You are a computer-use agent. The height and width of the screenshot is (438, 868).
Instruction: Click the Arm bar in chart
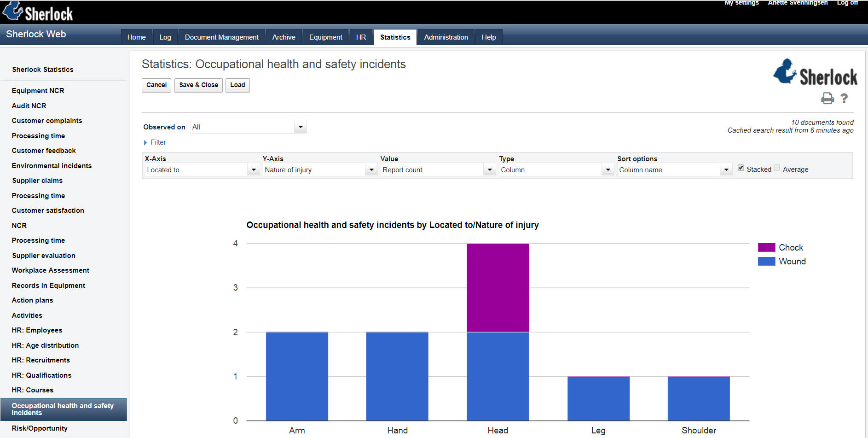pyautogui.click(x=297, y=376)
